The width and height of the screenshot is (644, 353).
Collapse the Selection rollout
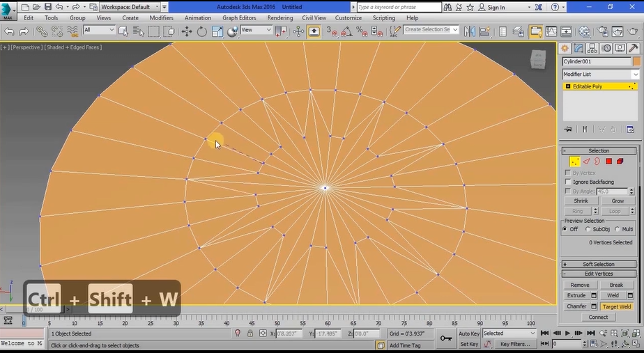[599, 150]
